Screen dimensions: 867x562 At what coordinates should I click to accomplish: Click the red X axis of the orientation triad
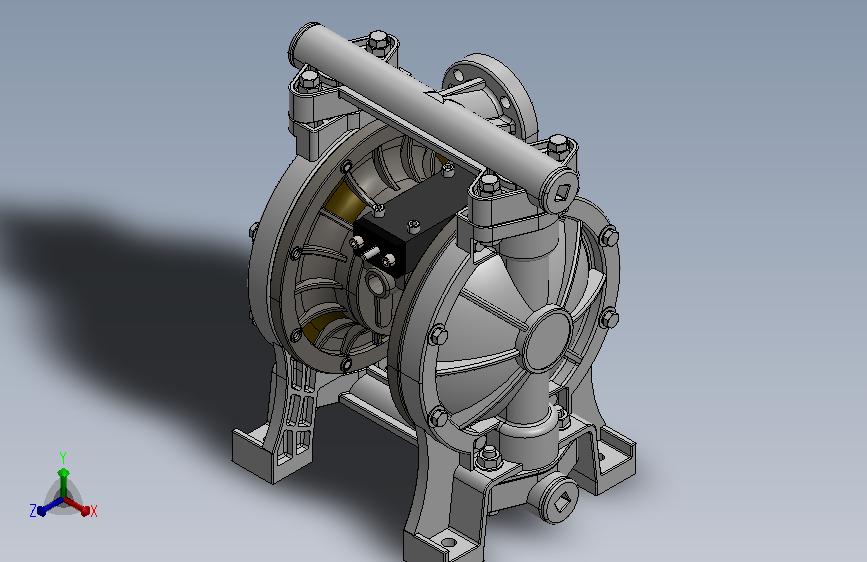pyautogui.click(x=77, y=506)
